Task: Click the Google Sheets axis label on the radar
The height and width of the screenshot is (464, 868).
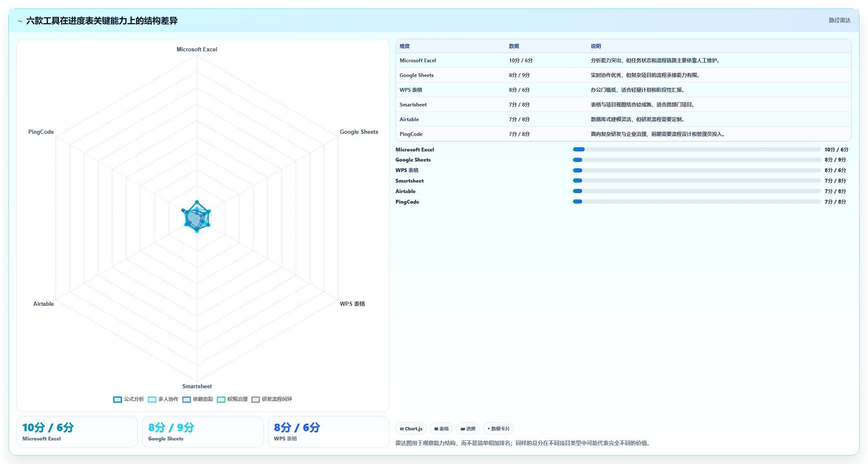Action: [359, 132]
